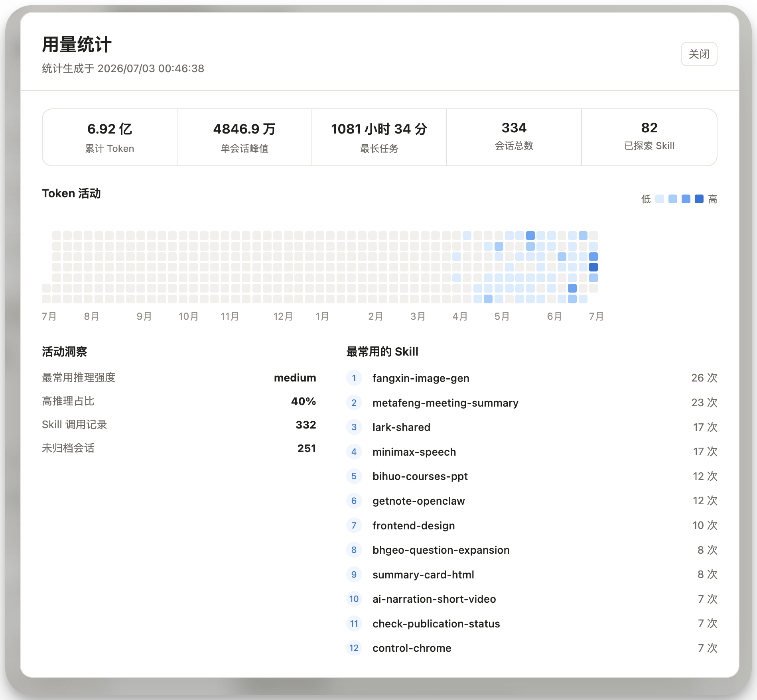Click rank badge number 1

tap(354, 378)
